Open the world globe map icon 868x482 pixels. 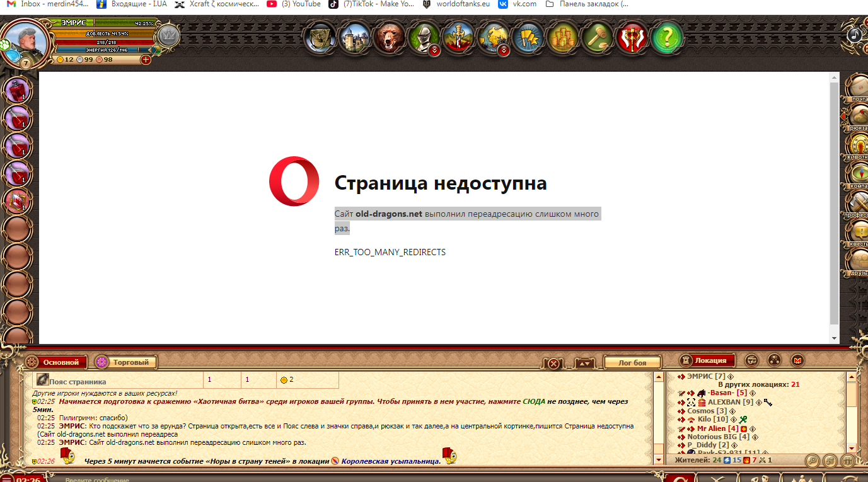(493, 38)
